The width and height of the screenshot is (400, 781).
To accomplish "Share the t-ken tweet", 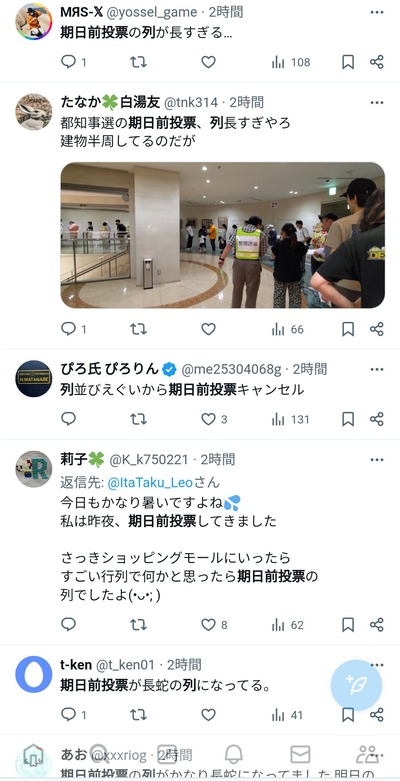I will click(377, 715).
